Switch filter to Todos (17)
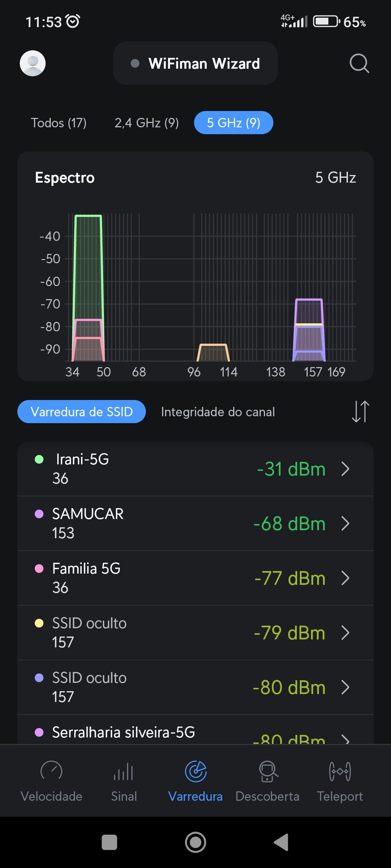This screenshot has width=391, height=868. [x=59, y=123]
